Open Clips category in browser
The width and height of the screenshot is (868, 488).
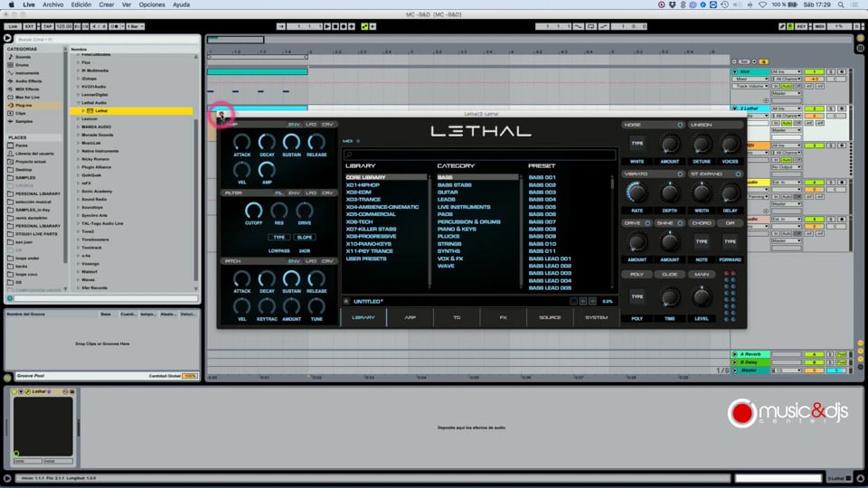click(x=20, y=113)
